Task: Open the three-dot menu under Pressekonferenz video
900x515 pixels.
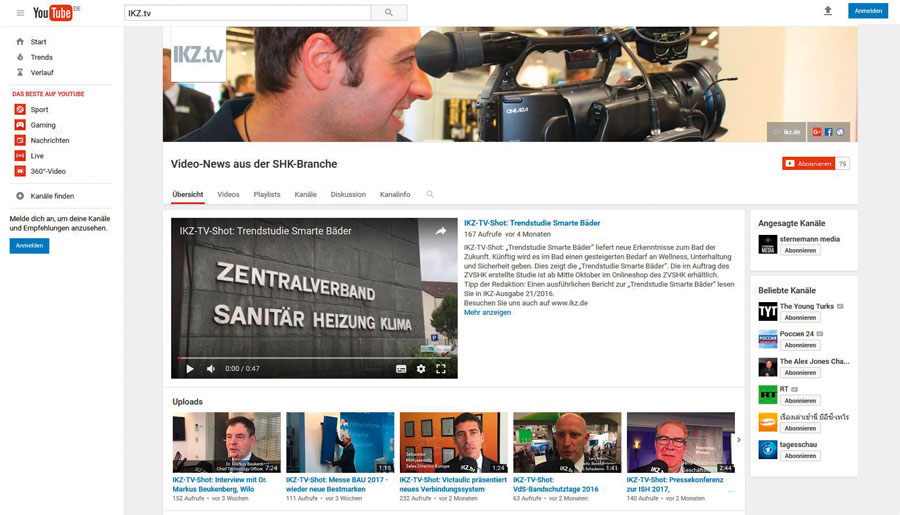Action: (731, 491)
